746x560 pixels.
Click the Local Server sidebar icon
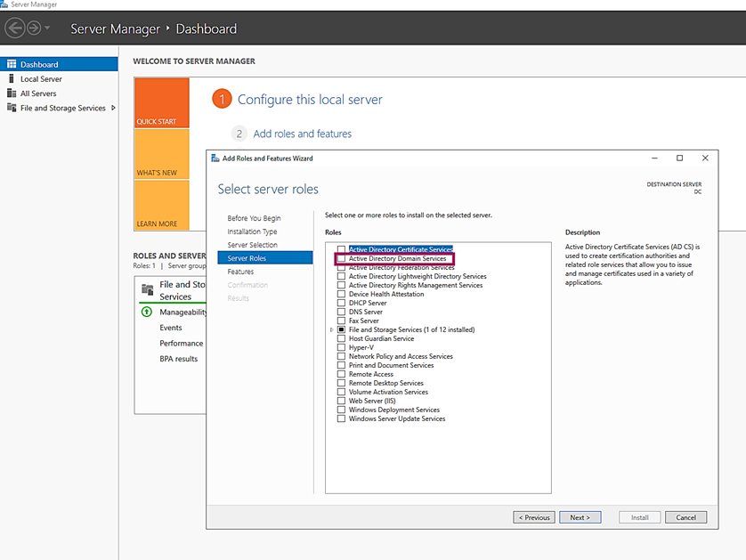(x=12, y=78)
